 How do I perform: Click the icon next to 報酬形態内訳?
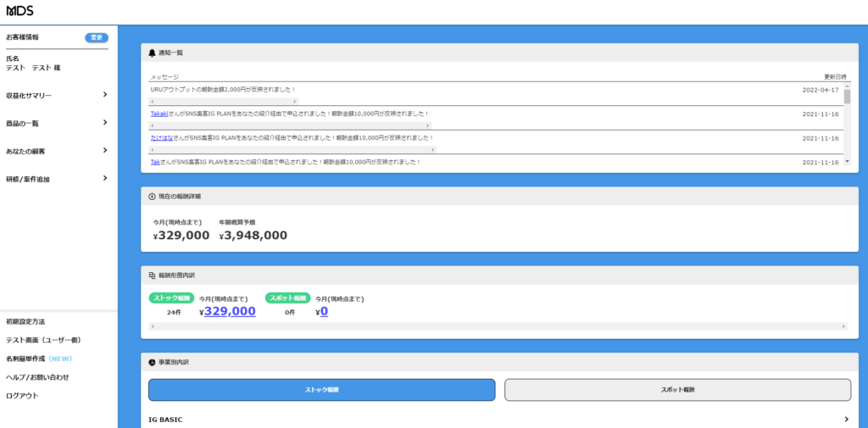152,275
